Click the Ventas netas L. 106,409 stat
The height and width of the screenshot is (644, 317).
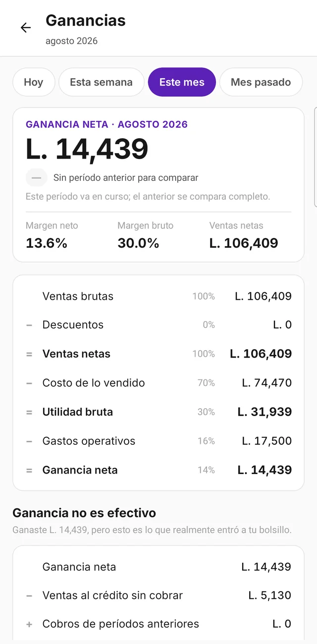244,236
